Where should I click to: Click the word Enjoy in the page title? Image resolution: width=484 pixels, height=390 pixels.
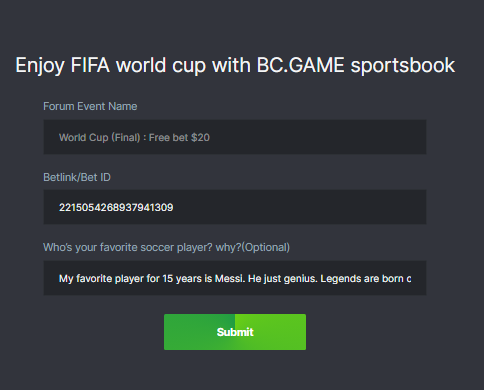click(x=40, y=65)
